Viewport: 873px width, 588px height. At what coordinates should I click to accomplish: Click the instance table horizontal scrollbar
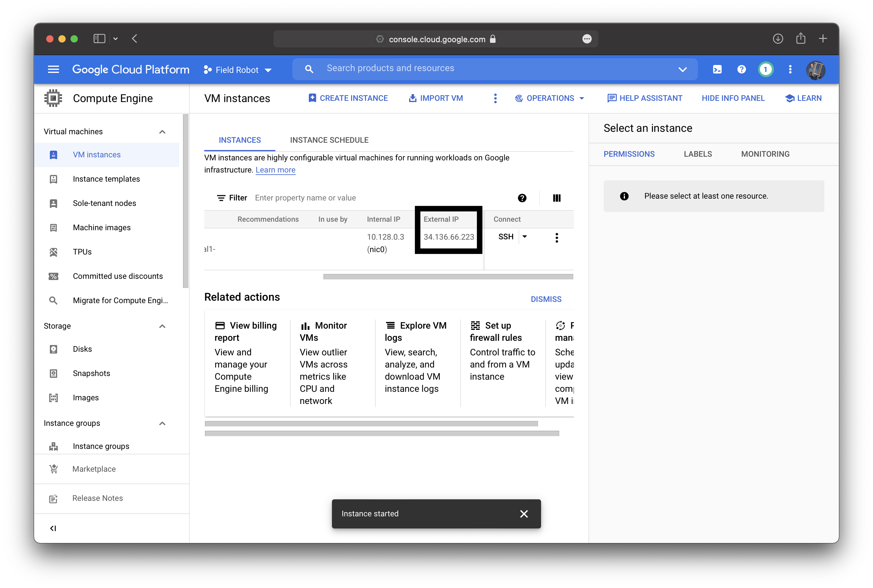[x=448, y=277]
